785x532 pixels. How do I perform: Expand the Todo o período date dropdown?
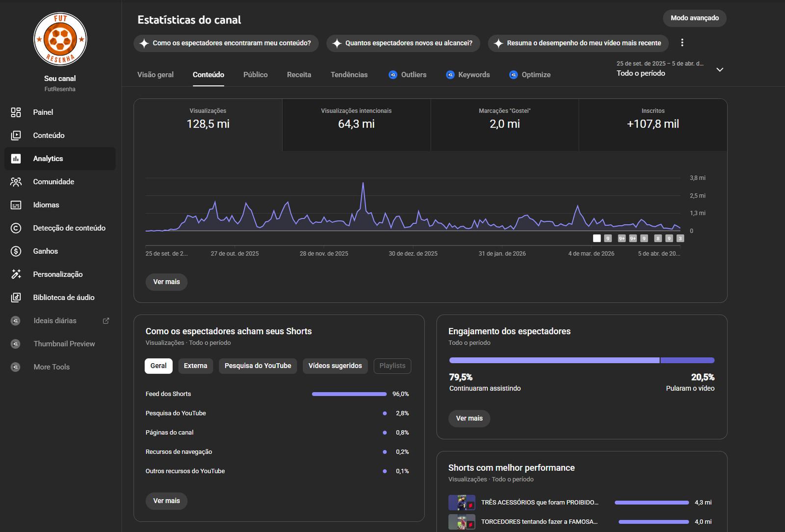click(719, 70)
